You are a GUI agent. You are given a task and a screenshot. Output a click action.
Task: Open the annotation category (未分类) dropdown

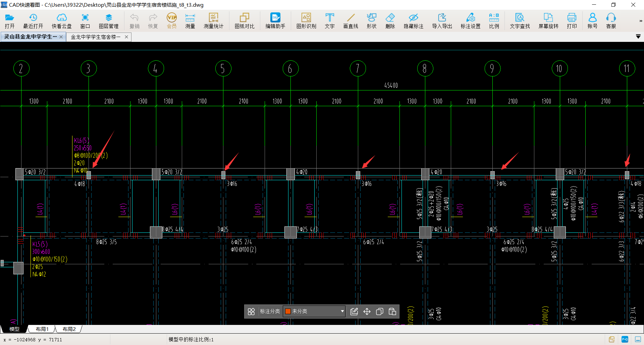click(x=342, y=311)
